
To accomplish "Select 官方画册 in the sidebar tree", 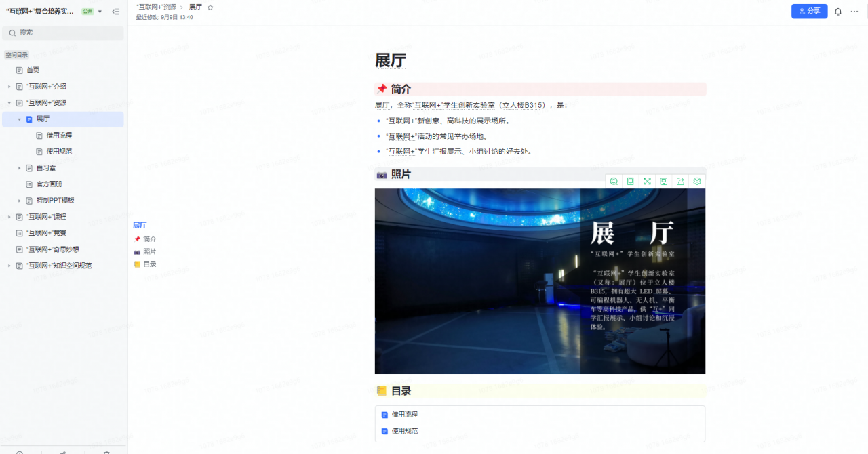I will (49, 184).
